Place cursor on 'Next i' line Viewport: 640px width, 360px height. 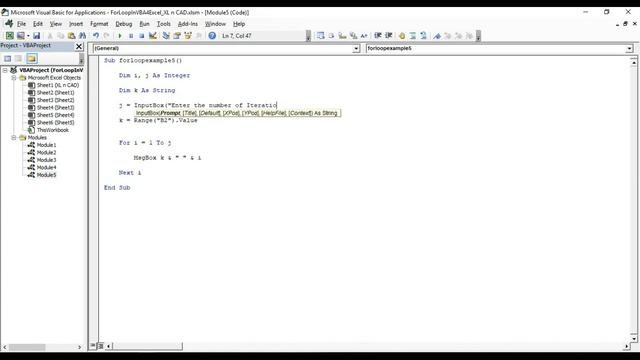[130, 173]
